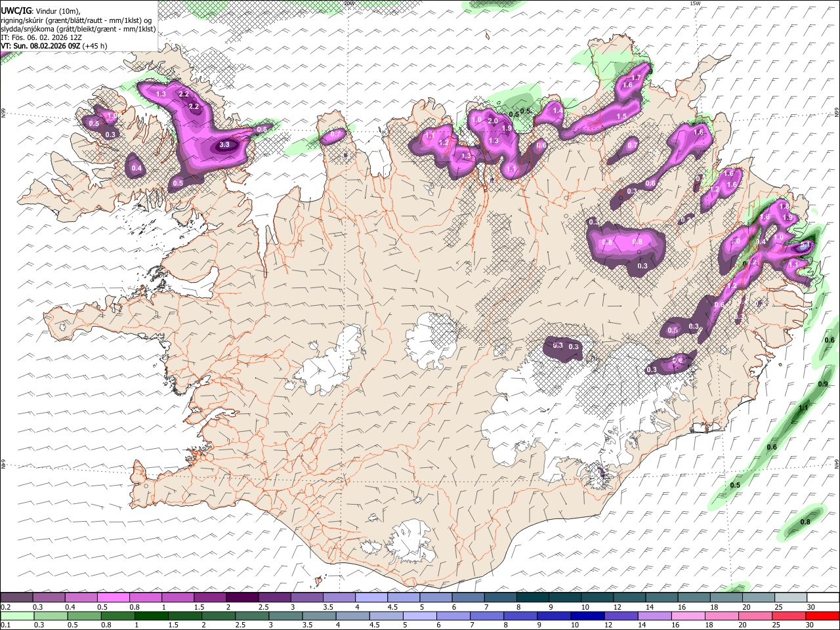Click the bright pink swatch between 0.5 and 0.8, top row
The image size is (840, 630).
coord(113,597)
